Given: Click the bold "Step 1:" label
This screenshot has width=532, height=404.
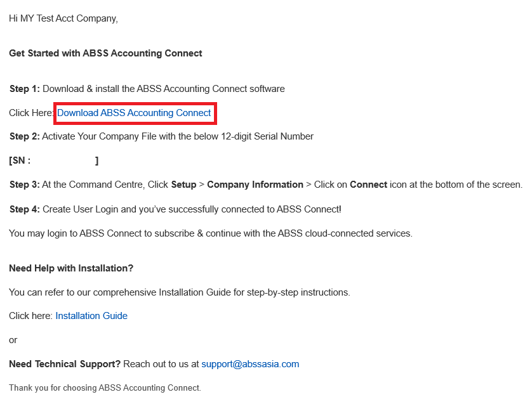Looking at the screenshot, I should (x=25, y=89).
